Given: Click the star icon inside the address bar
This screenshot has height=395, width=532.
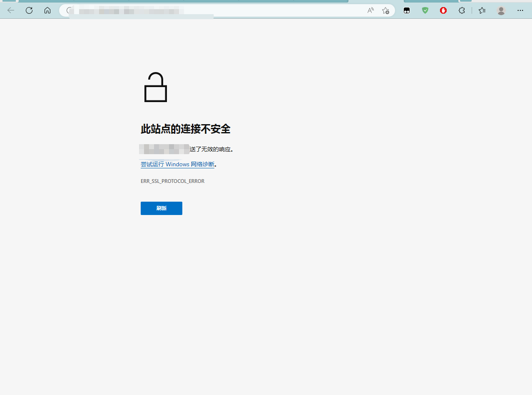Looking at the screenshot, I should (385, 10).
